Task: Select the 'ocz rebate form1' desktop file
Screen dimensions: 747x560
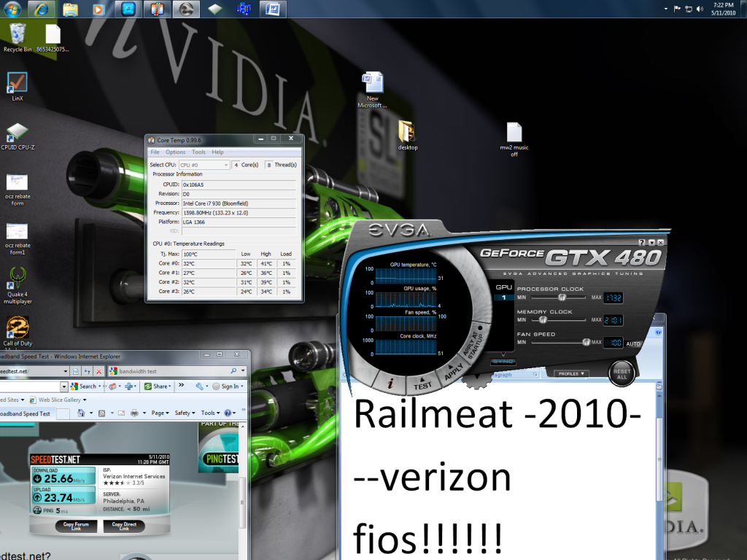Action: point(18,239)
